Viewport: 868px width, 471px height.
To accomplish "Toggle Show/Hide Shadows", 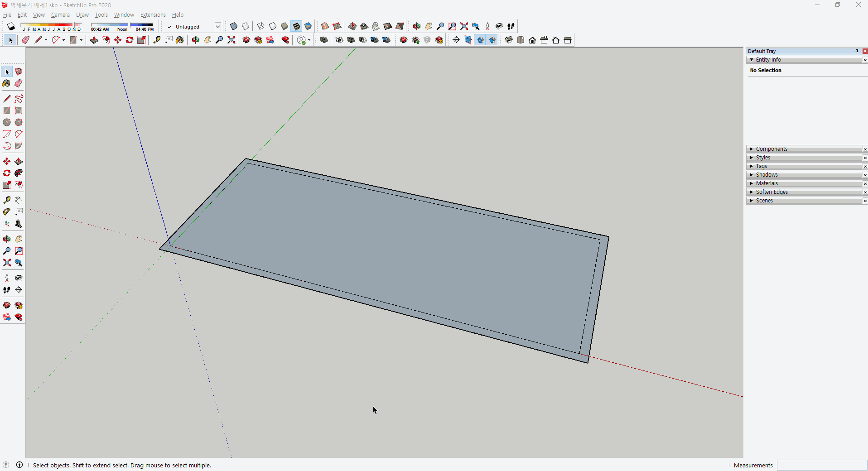I will (x=11, y=26).
